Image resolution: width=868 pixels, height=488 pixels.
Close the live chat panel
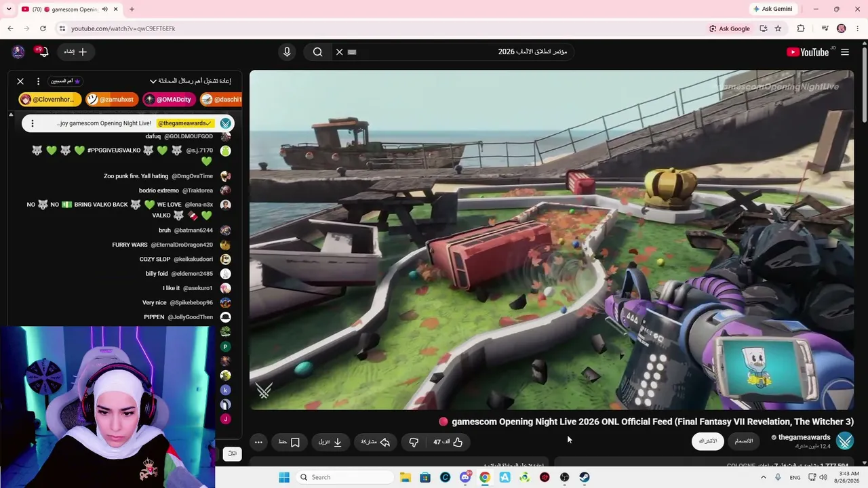click(x=20, y=81)
